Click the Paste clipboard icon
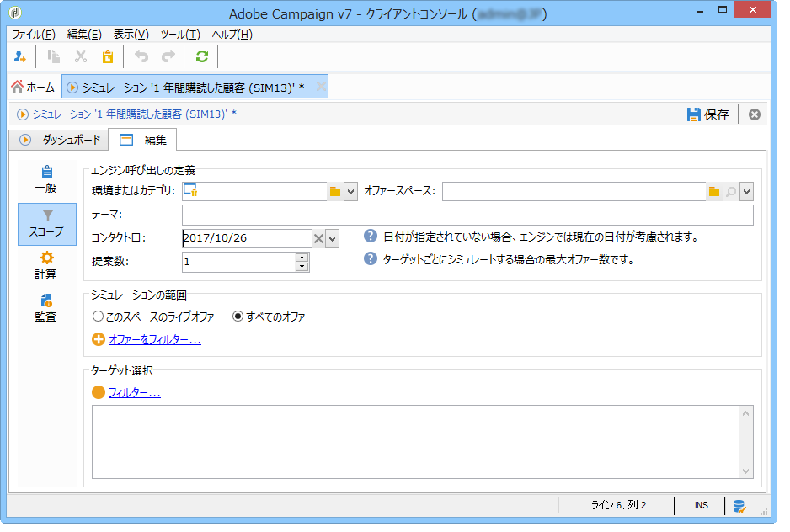 (108, 56)
